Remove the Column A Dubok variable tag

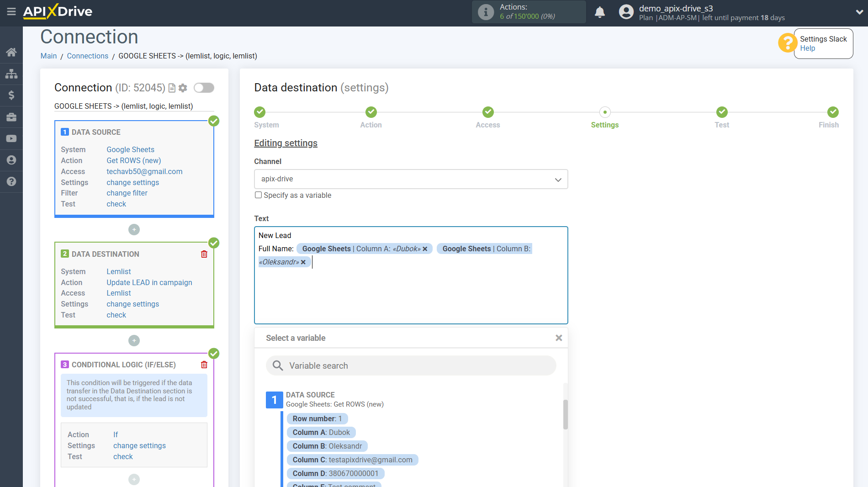click(x=425, y=249)
